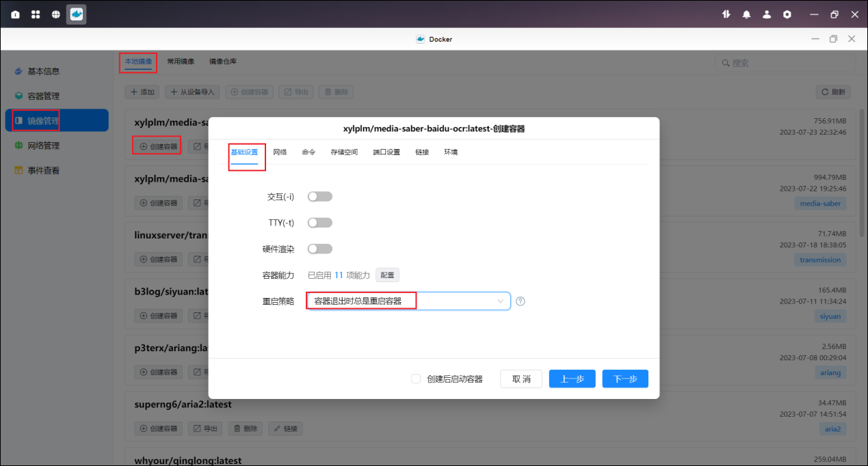Check the 创建后启动容器 checkbox

pos(416,378)
